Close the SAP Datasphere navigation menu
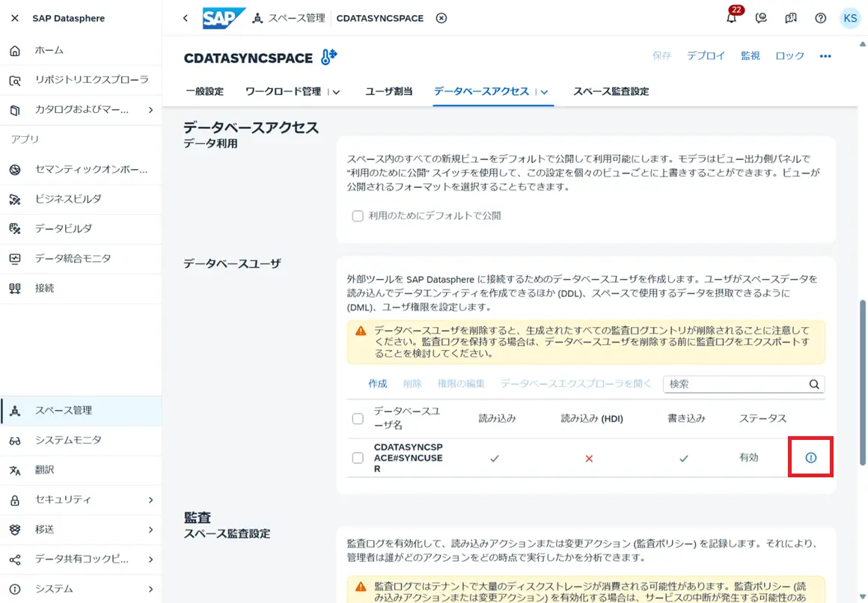The width and height of the screenshot is (868, 603). click(15, 18)
